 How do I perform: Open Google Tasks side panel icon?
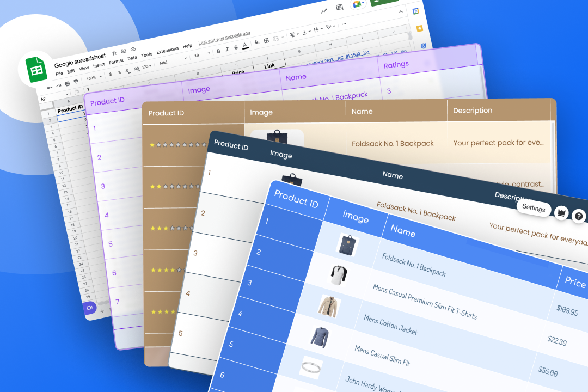point(424,46)
